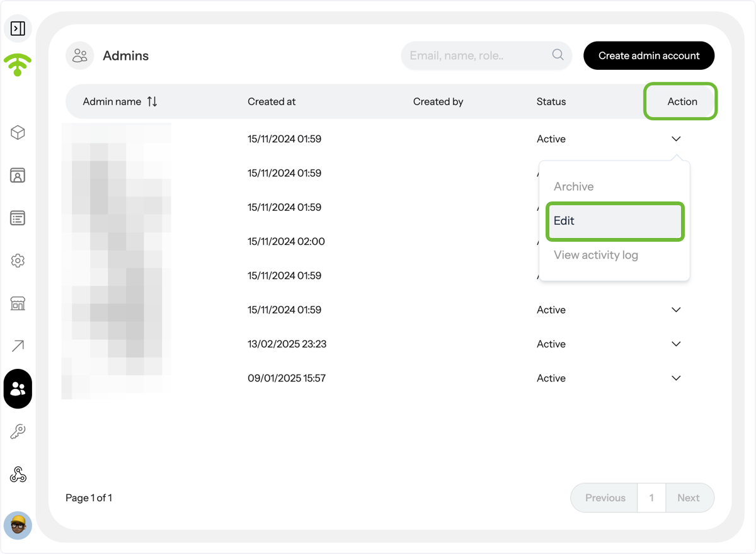Click the Admin name column header
The image size is (756, 554).
[x=112, y=101]
